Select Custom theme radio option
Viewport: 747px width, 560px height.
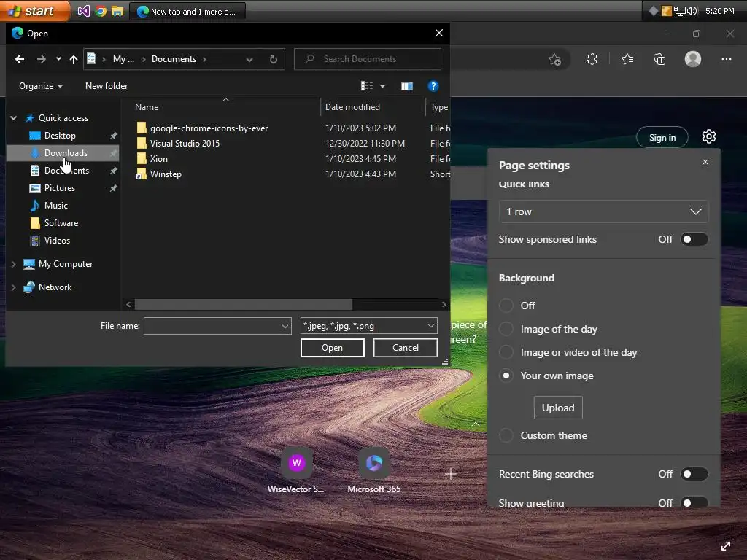point(506,435)
